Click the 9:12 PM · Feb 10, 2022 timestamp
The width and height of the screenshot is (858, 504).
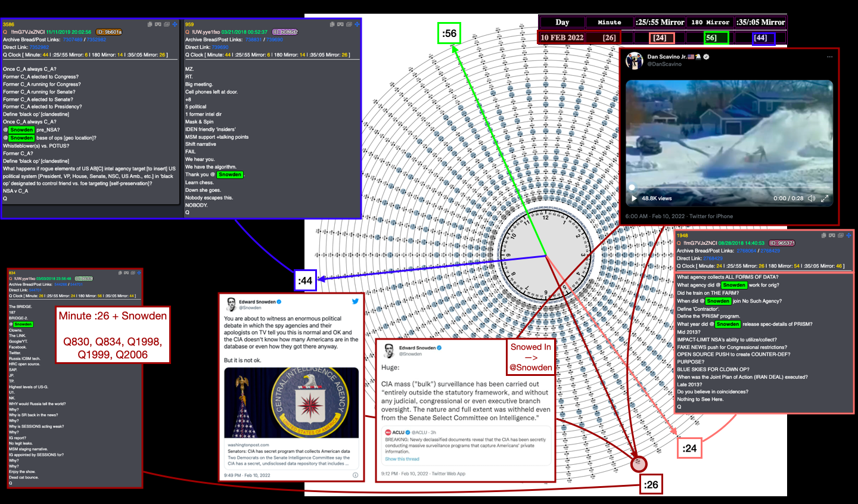point(405,474)
